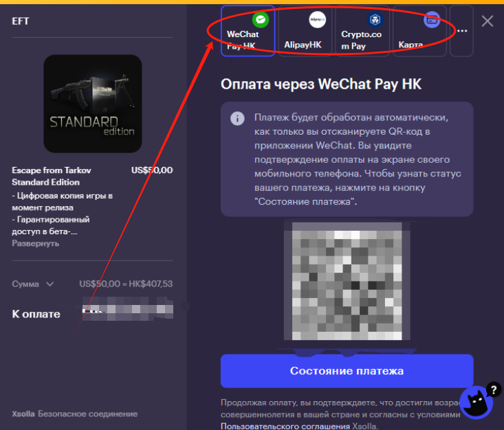Viewport: 504px width, 430px height.
Task: Click the Оплата через WeChat Pay HK heading
Action: coord(321,84)
